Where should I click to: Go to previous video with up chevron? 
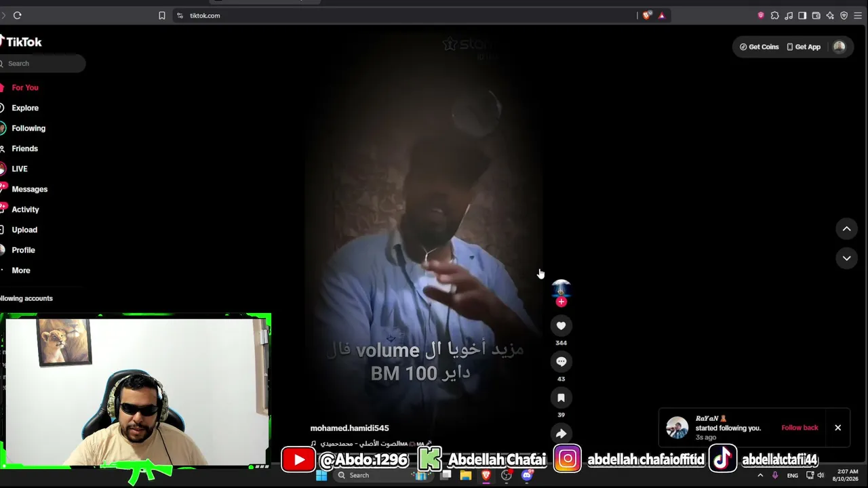[846, 229]
